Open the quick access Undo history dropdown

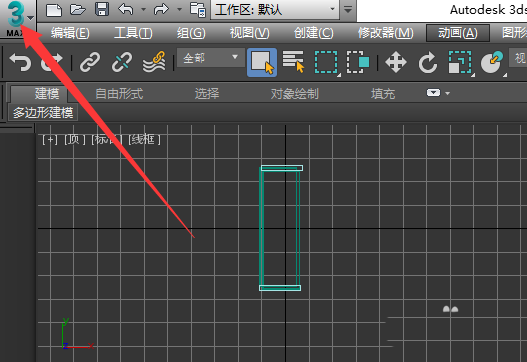pos(144,9)
